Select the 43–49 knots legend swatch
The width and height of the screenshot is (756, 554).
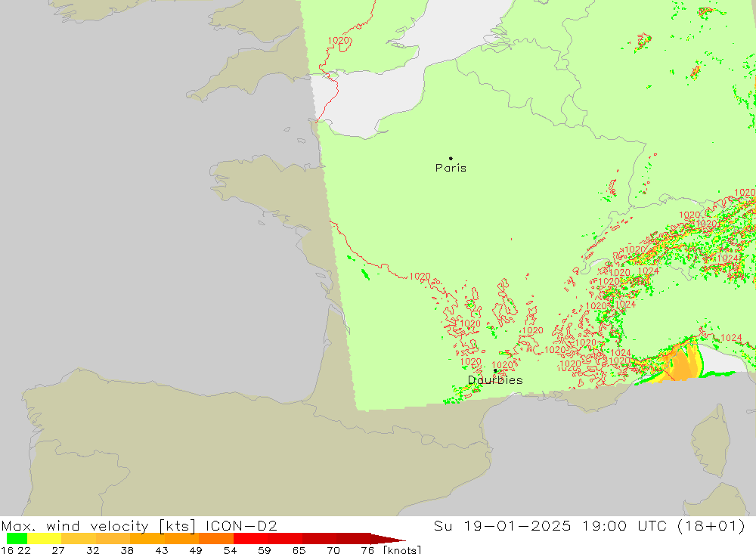coord(181,539)
